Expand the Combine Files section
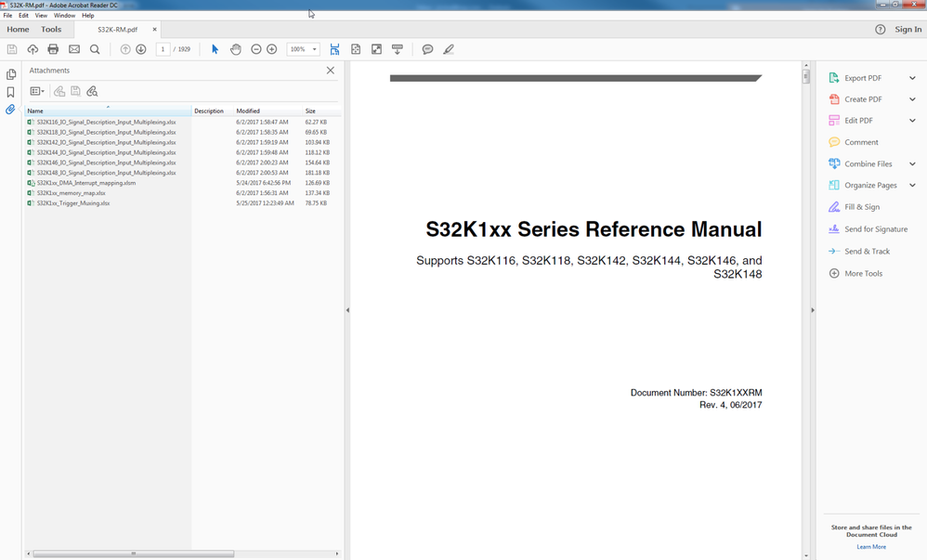 click(869, 163)
